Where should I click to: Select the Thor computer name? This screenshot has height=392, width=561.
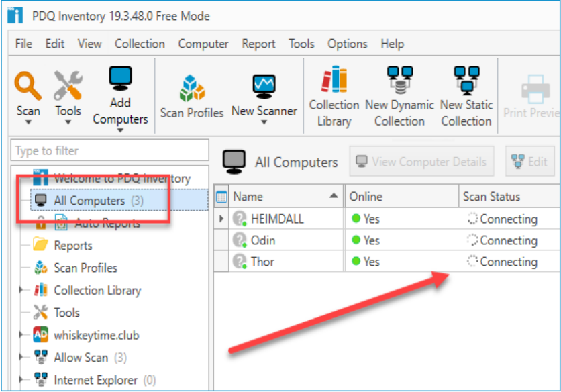[262, 261]
